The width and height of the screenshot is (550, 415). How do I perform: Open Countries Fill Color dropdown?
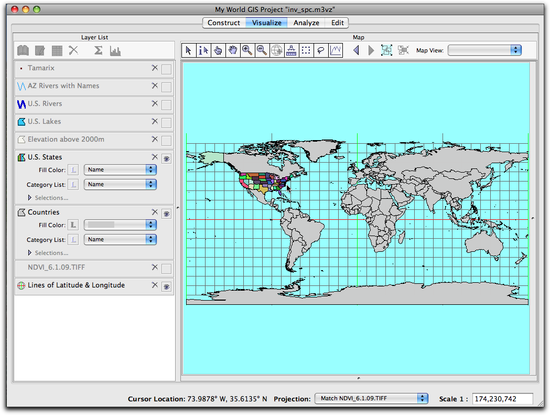(x=120, y=225)
